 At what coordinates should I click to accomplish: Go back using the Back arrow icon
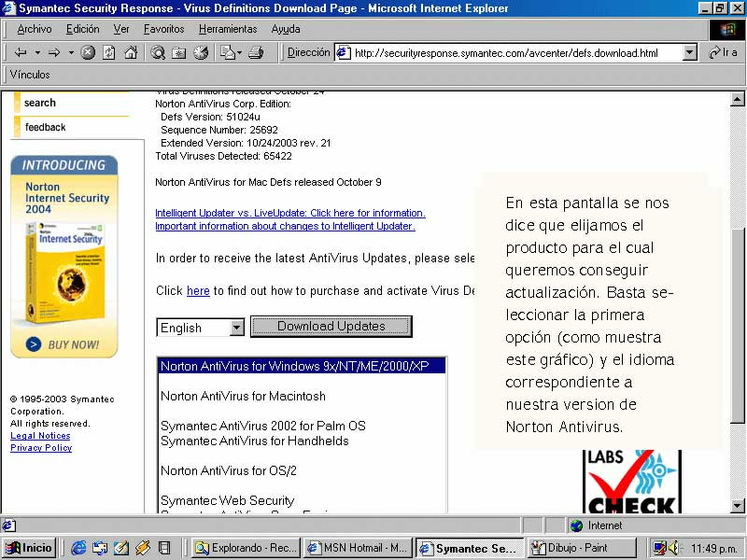[21, 52]
